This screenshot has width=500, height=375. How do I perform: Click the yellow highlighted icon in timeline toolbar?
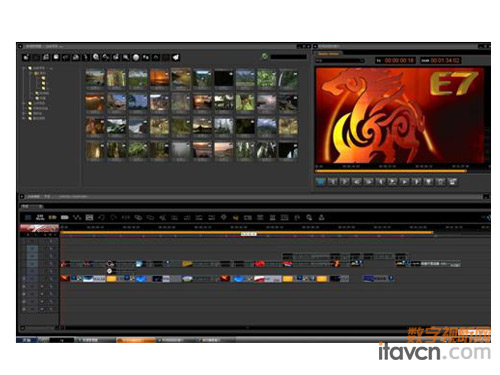[x=236, y=218]
